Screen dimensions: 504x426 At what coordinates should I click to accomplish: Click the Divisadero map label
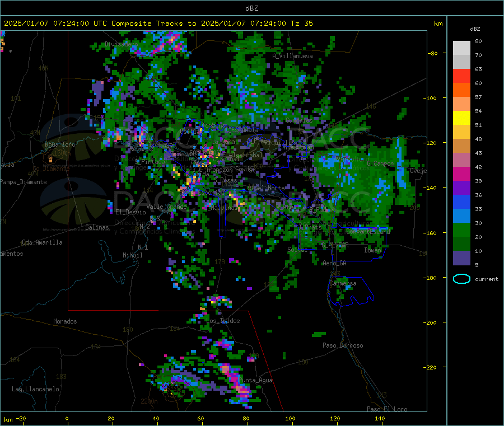121,44
